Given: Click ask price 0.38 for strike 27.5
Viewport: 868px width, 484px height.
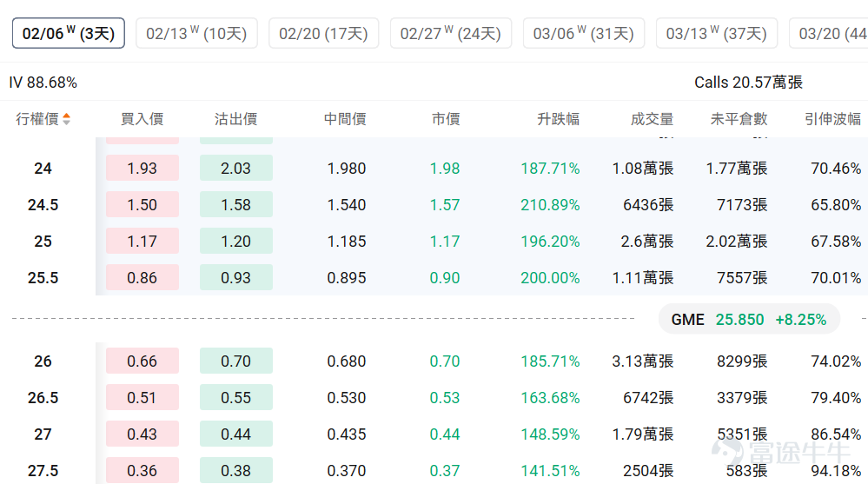Looking at the screenshot, I should pos(236,471).
